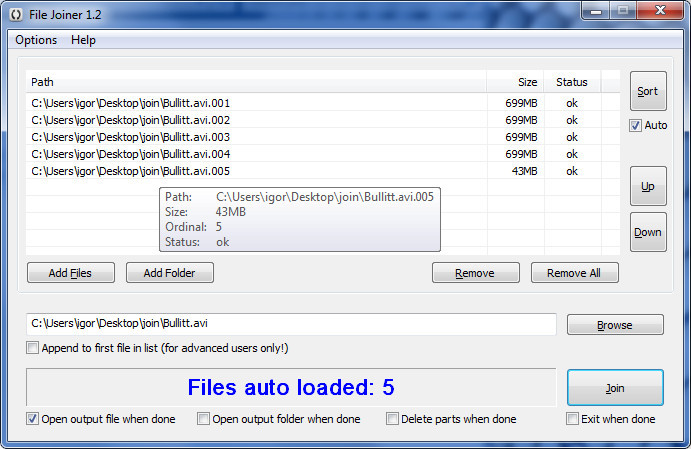Click the Files auto loaded: 5 status text

(291, 387)
